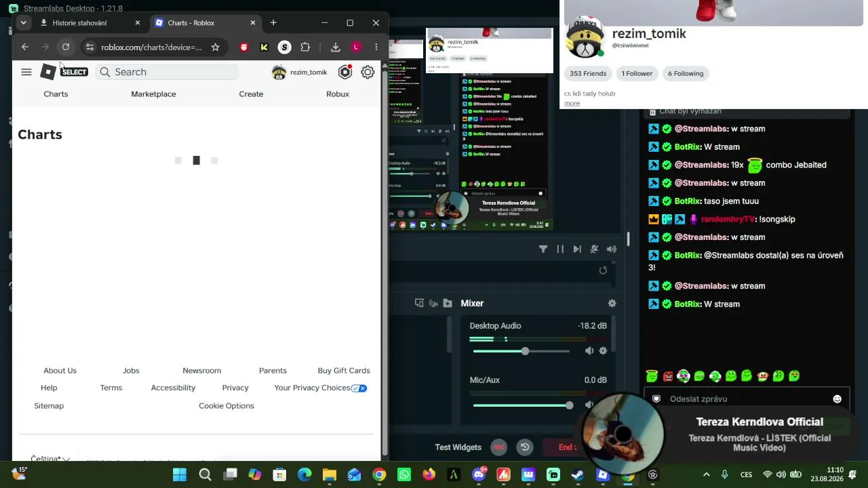The image size is (868, 488).
Task: Close the Historie stahování tab
Action: point(138,22)
